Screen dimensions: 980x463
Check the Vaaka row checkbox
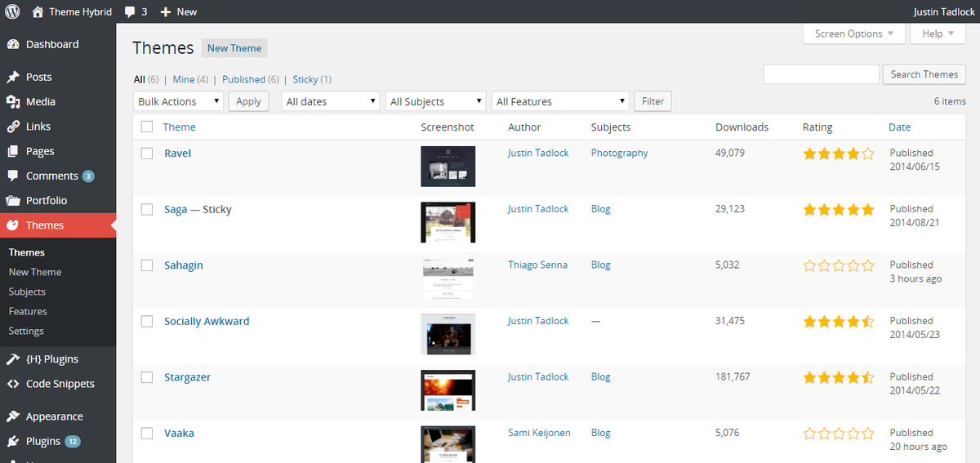click(x=147, y=433)
